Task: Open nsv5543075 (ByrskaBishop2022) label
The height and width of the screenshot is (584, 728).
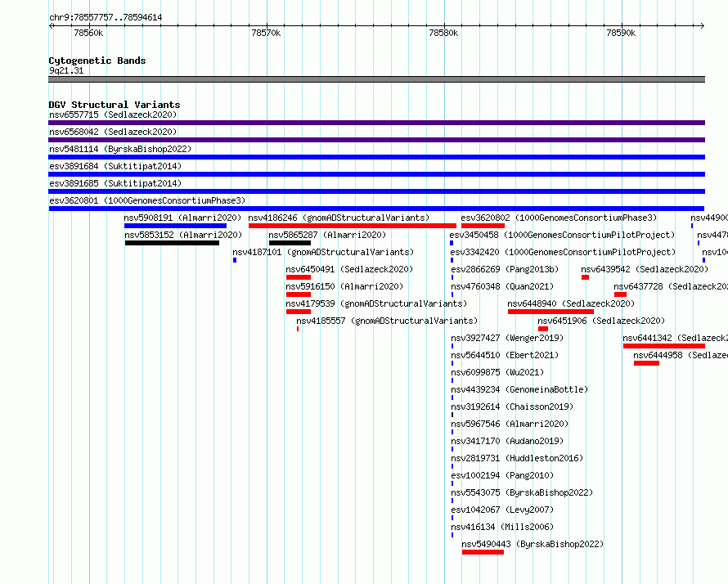Action: pos(522,492)
